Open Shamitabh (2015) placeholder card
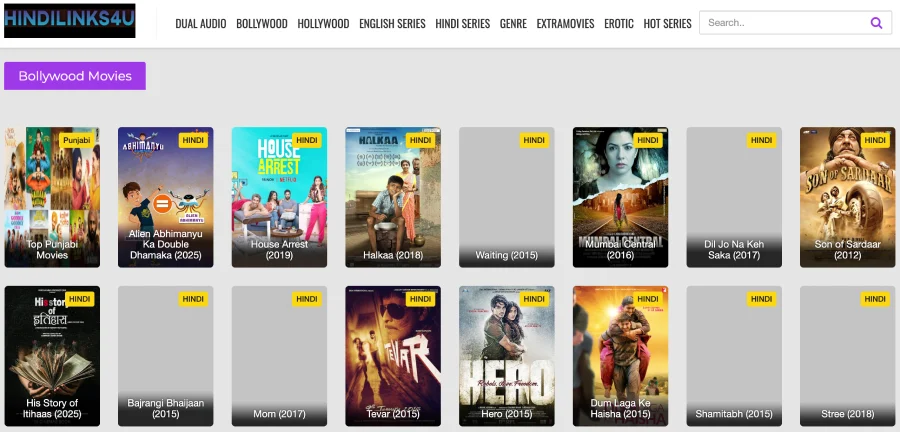The height and width of the screenshot is (432, 900). pyautogui.click(x=734, y=356)
